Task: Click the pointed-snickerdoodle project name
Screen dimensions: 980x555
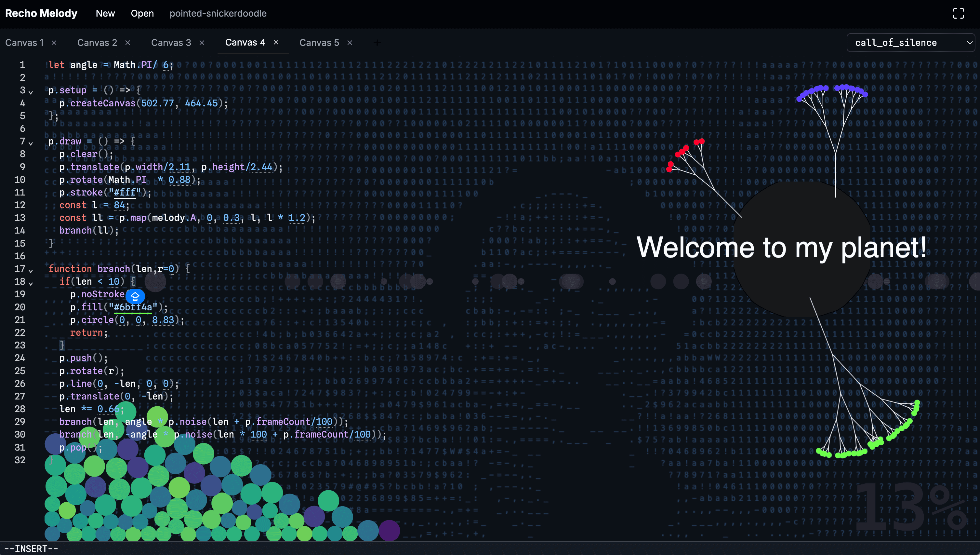Action: [x=218, y=13]
